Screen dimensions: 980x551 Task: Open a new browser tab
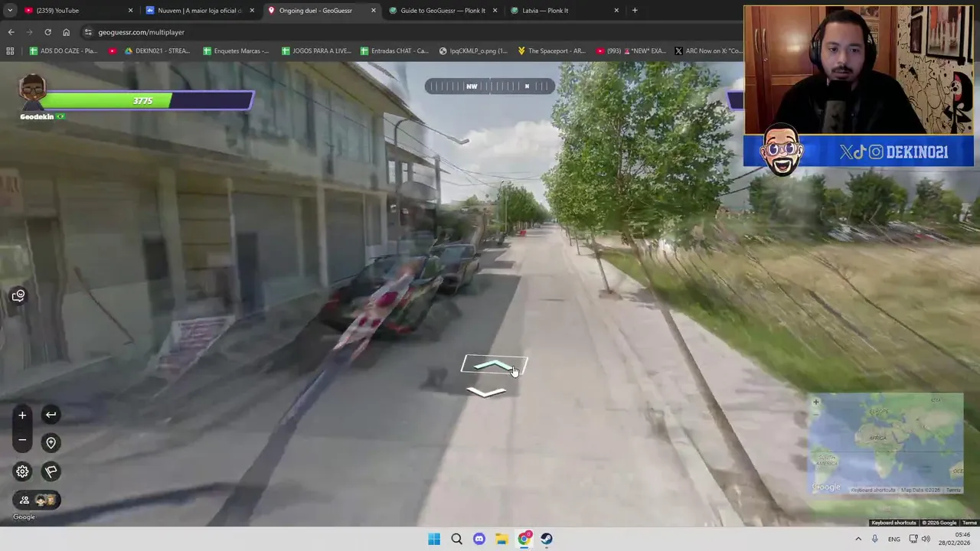[x=635, y=11]
